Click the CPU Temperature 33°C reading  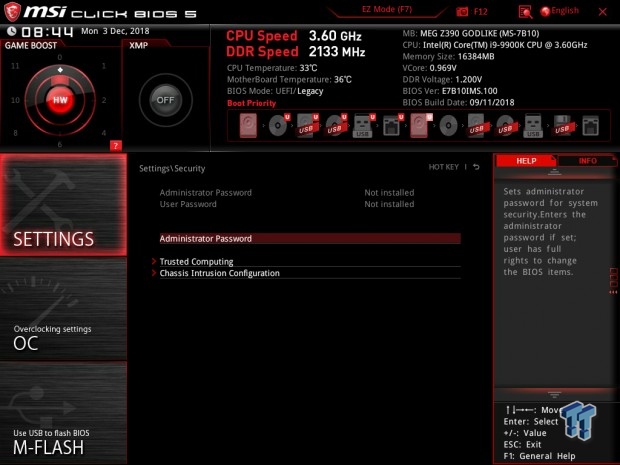[x=272, y=68]
